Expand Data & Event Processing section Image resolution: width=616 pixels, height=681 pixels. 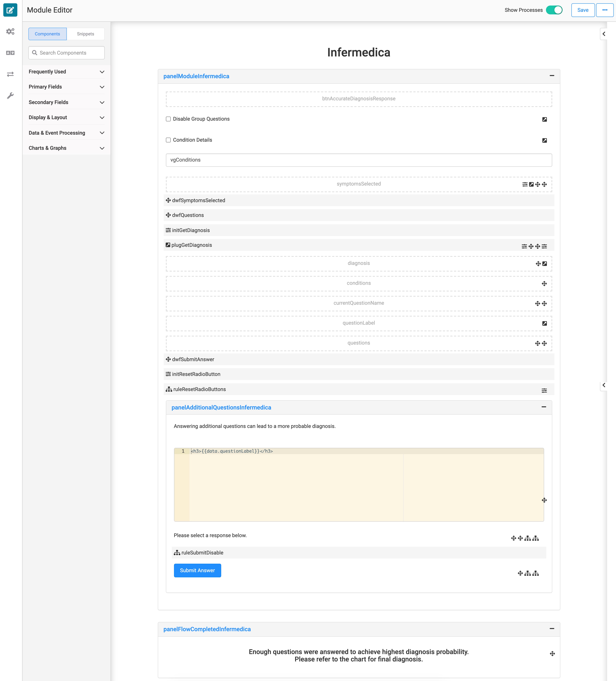coord(67,133)
